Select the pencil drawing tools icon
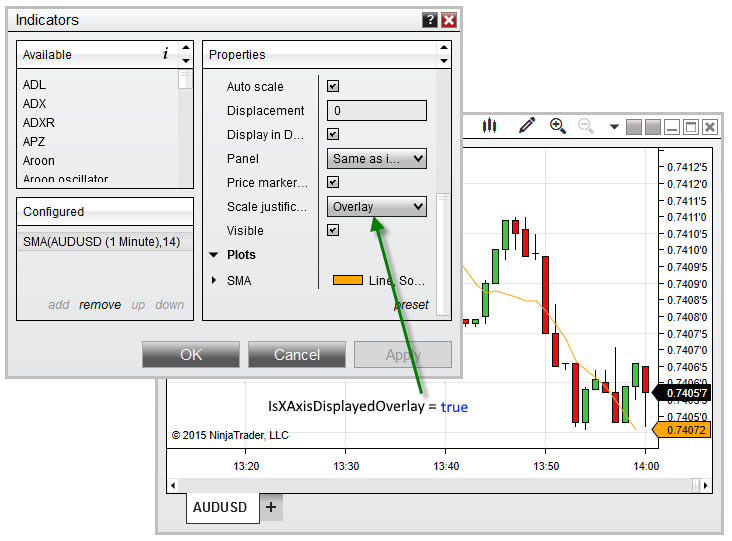This screenshot has width=732, height=541. 526,126
